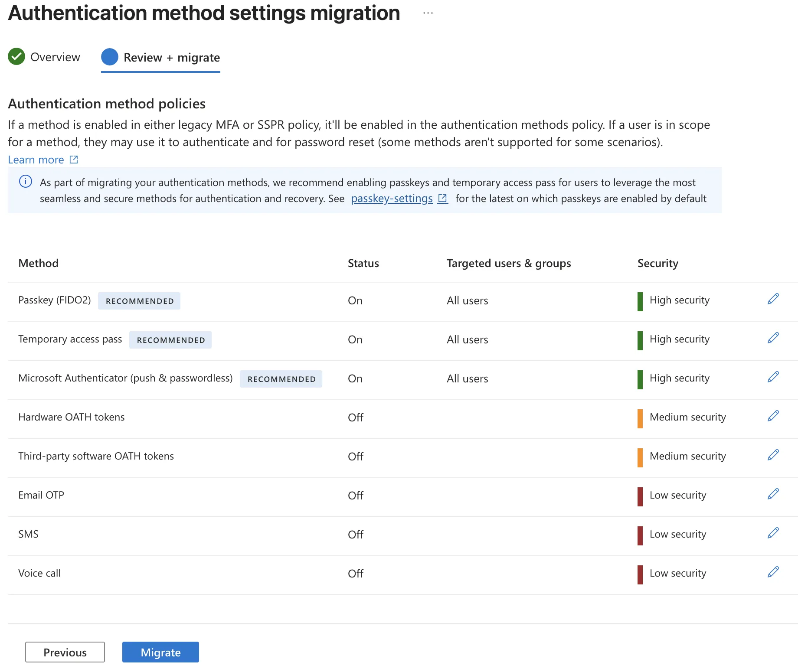
Task: Edit the Temporary access pass settings
Action: pyautogui.click(x=773, y=338)
